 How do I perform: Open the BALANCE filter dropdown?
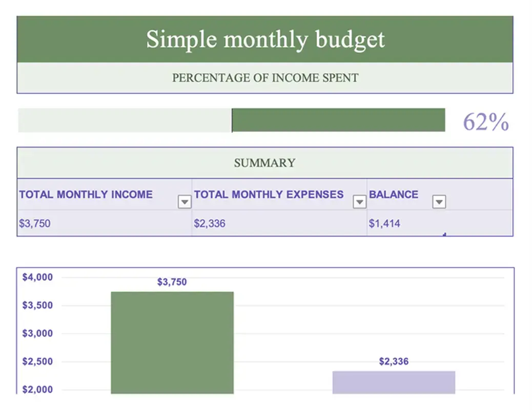coord(439,201)
